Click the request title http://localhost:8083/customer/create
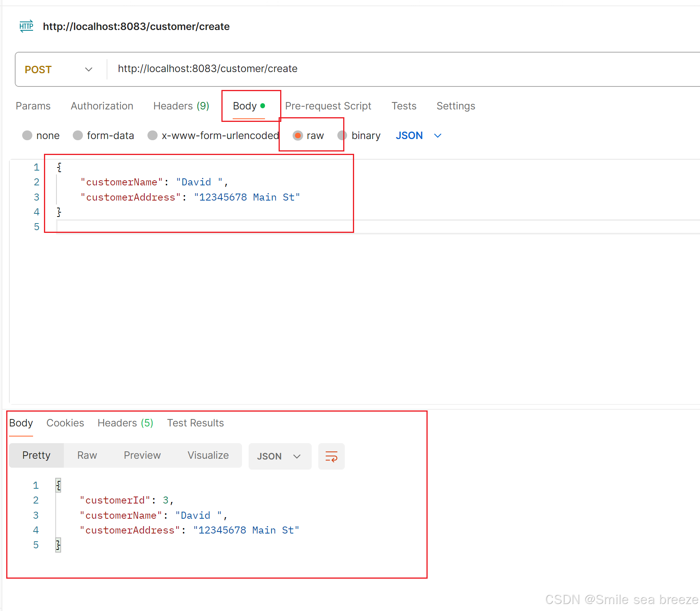Viewport: 700px width, 611px height. coord(136,26)
